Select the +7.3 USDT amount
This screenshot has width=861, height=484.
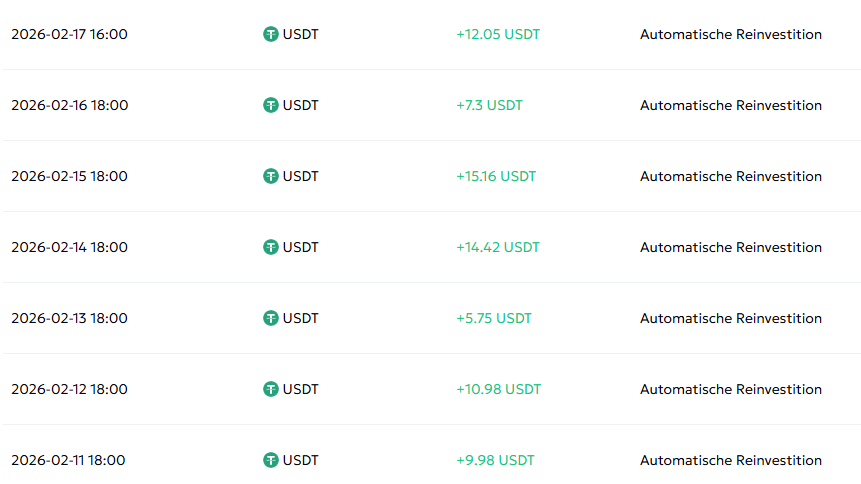click(489, 105)
